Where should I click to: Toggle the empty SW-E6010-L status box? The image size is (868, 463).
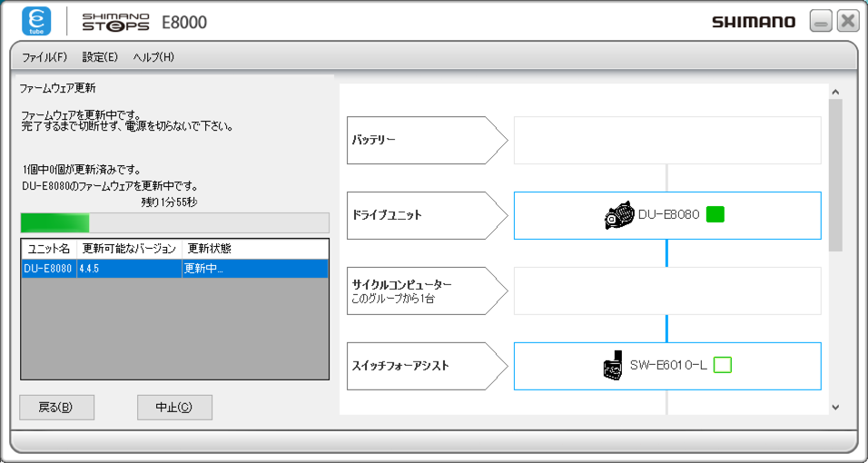click(722, 365)
